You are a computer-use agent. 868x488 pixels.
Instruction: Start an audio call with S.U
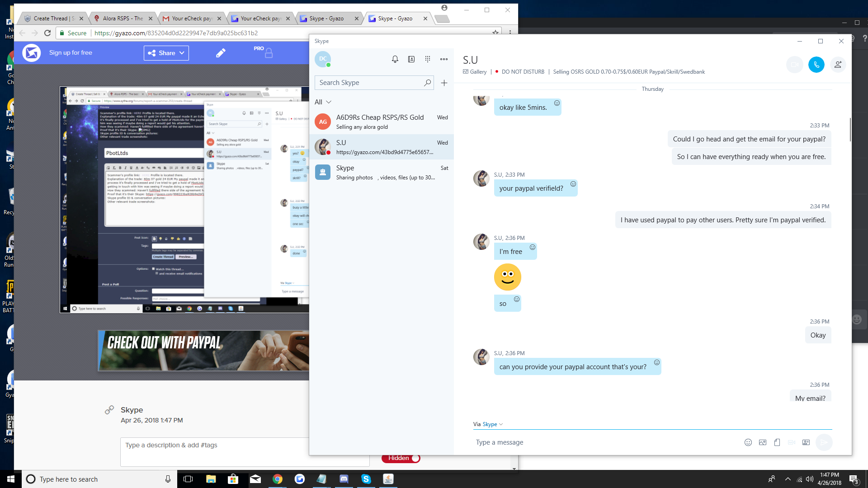pos(816,65)
